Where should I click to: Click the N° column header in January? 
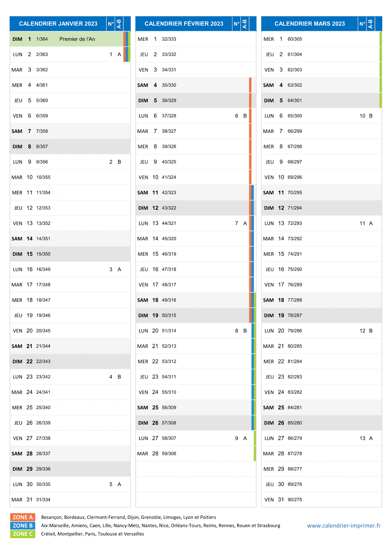(x=111, y=24)
